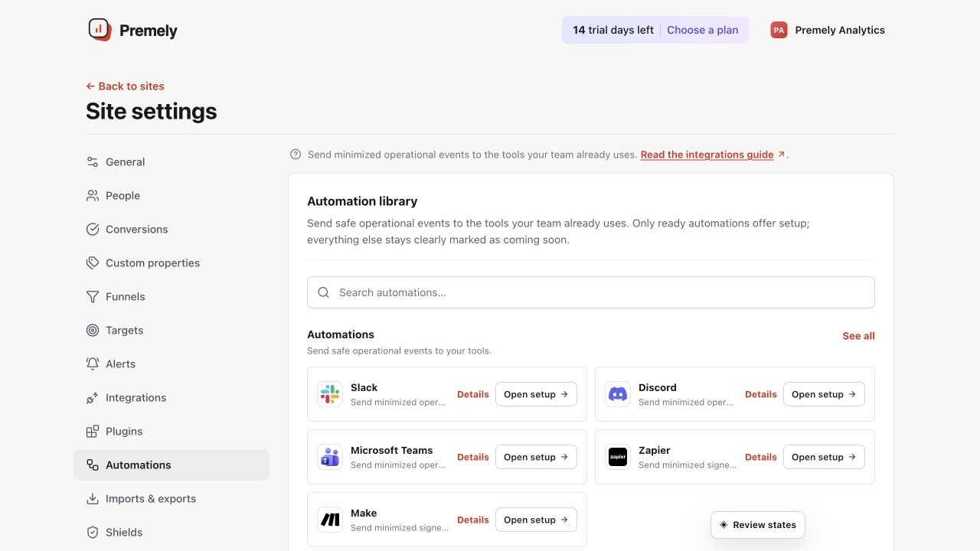Viewport: 980px width, 551px height.
Task: Click Choose a plan link
Action: (703, 30)
